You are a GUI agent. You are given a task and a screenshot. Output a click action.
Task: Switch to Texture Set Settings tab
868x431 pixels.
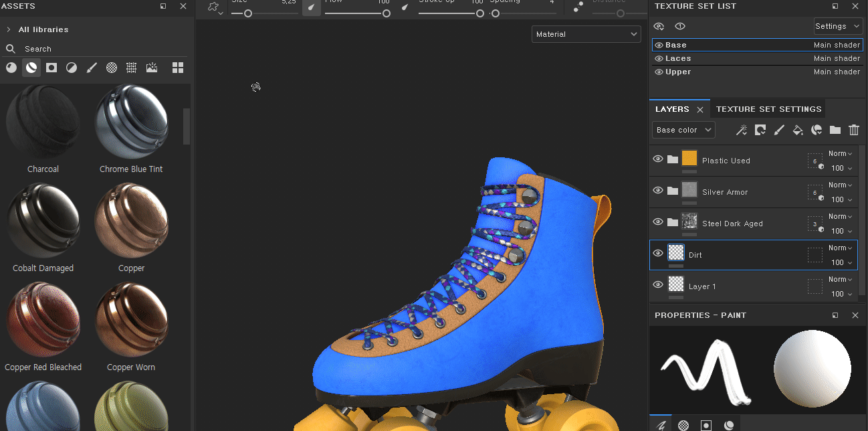coord(768,109)
